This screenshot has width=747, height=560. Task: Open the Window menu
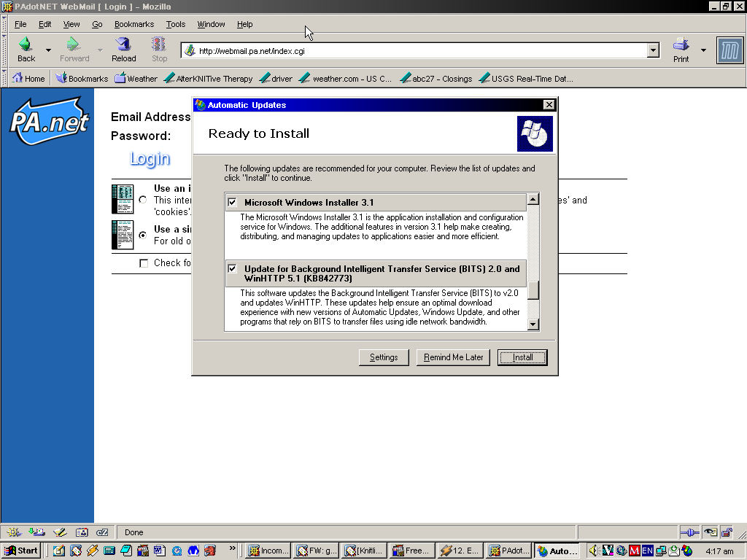[211, 24]
